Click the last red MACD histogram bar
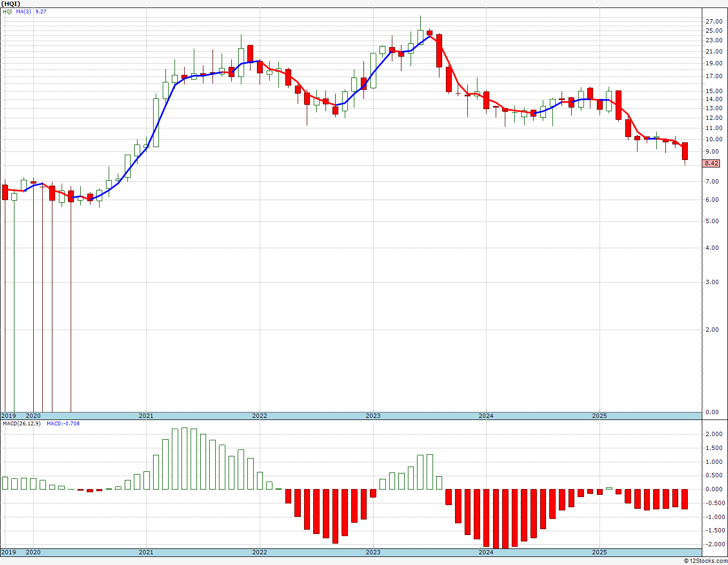The height and width of the screenshot is (565, 728). 685,499
